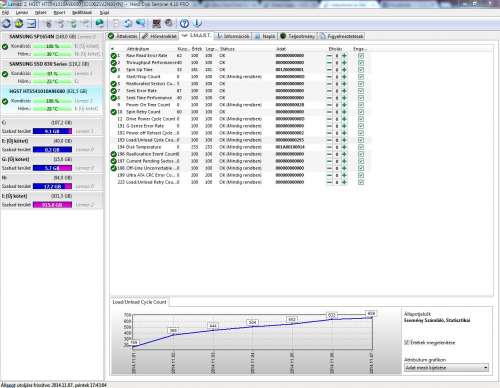500x388 pixels.
Task: Open the attribute graph dropdown
Action: point(446,368)
